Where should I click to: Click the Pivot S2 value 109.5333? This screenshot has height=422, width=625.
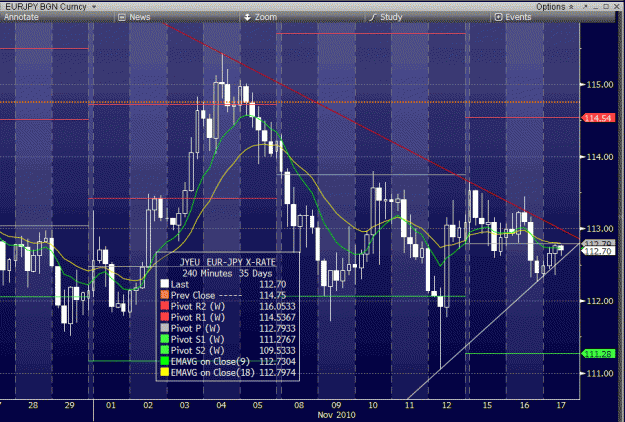point(277,350)
